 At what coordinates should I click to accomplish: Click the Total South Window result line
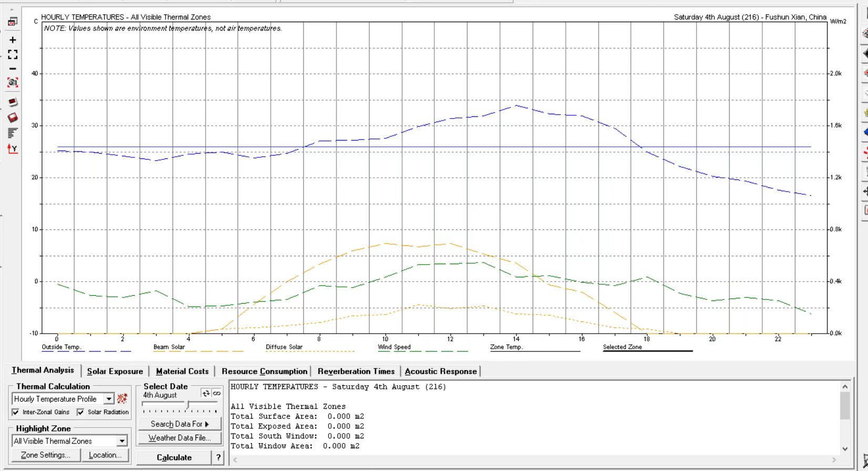(298, 436)
